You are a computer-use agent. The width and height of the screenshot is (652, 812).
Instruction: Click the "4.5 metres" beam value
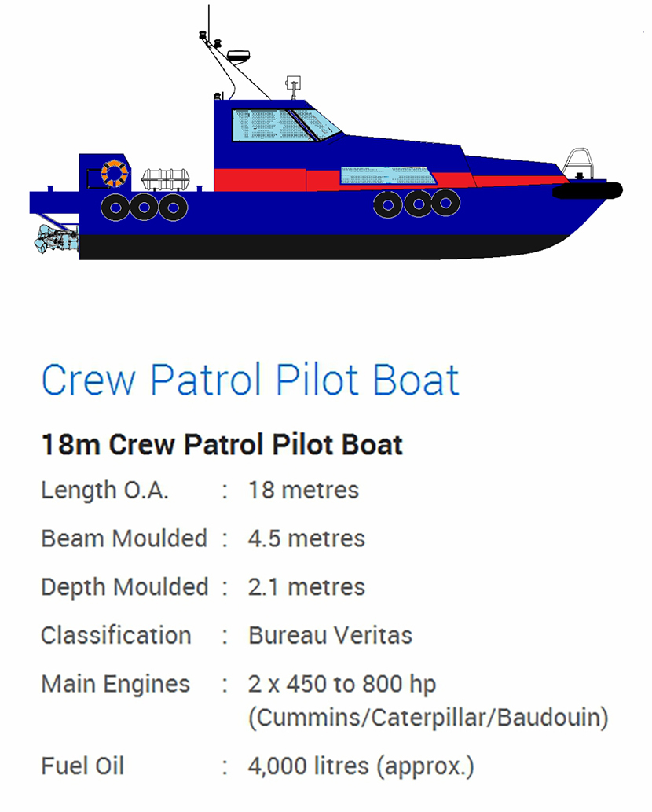[306, 539]
